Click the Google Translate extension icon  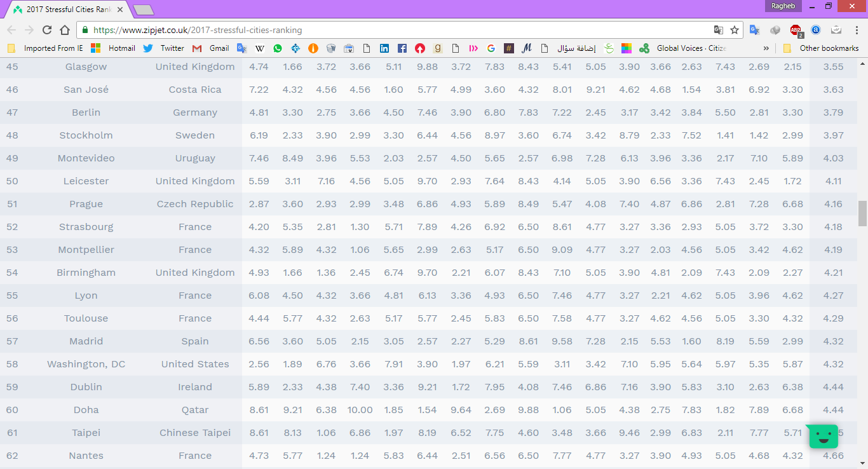[755, 30]
